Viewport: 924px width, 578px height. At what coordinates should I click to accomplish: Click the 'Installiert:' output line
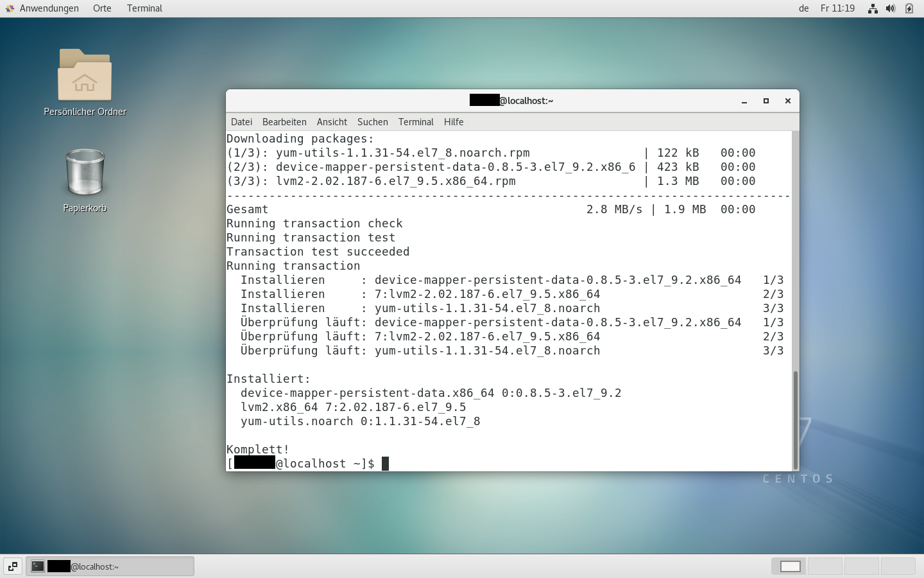pos(268,379)
